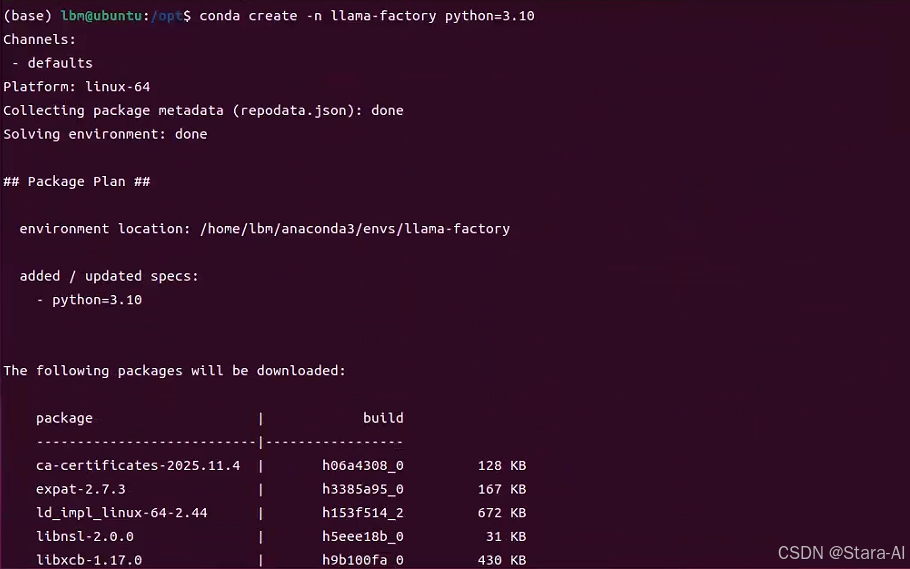Click the 'build' column header
910x569 pixels.
pos(383,418)
